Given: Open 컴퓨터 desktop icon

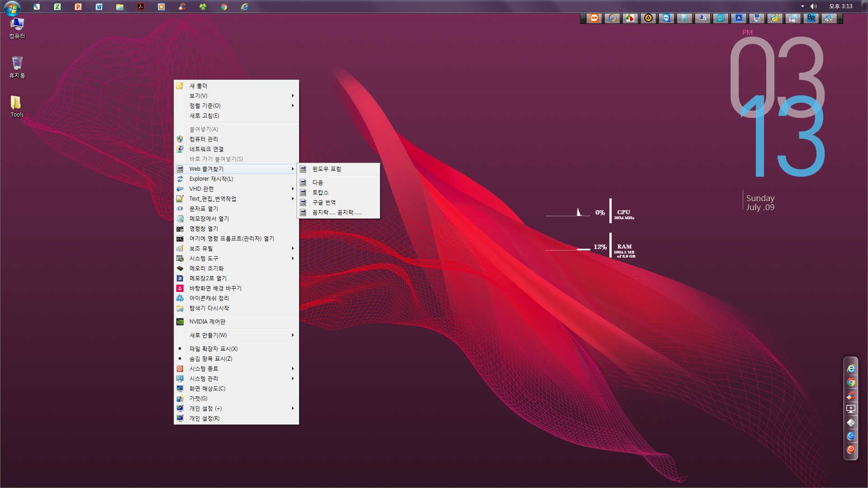Looking at the screenshot, I should pos(17,28).
